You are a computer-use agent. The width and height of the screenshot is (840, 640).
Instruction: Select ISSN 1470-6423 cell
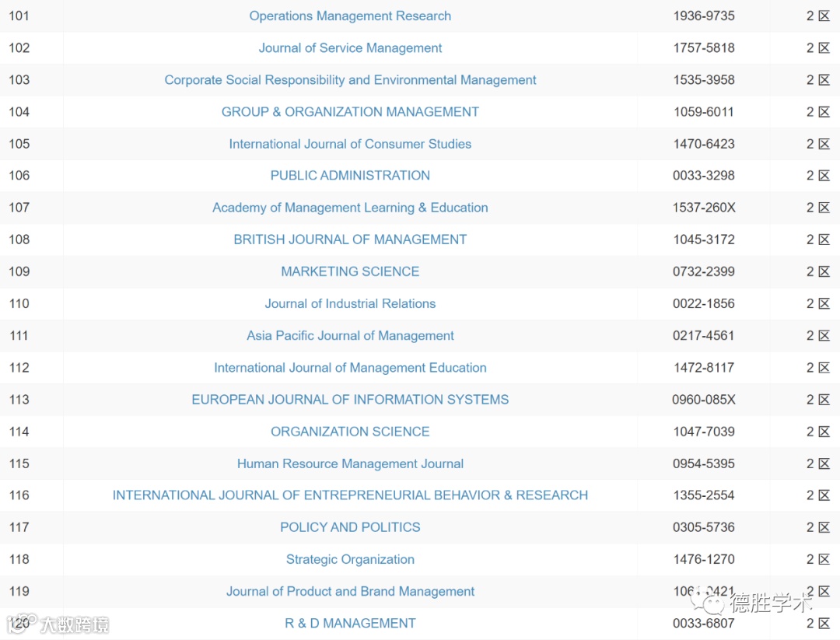click(x=703, y=144)
